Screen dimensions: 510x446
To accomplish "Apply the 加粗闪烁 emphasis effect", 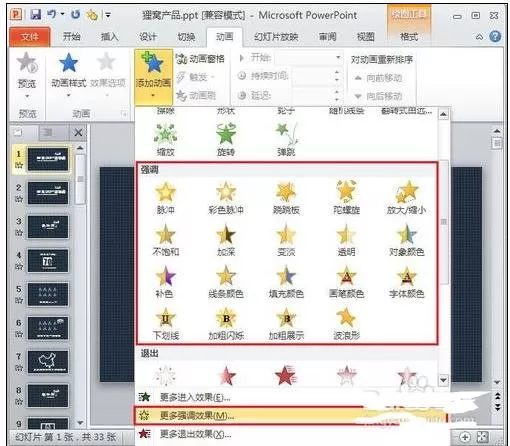I will (x=226, y=324).
